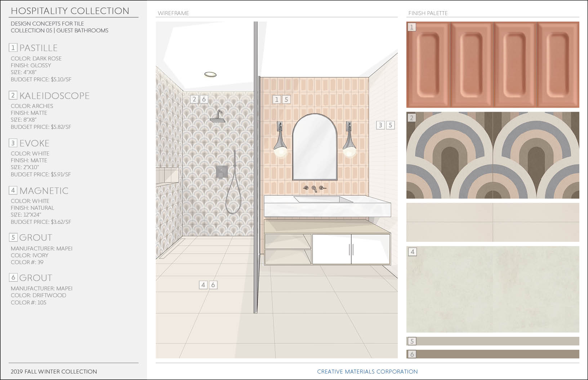Click 'CREATIVE MATERIALS CORPORATION' footer text
This screenshot has width=588, height=380.
[x=367, y=371]
